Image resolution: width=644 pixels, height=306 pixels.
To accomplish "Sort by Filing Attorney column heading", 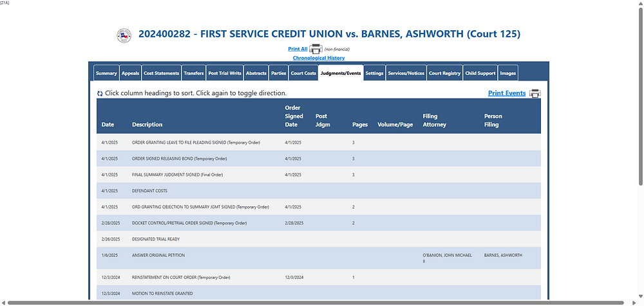I will coord(435,120).
